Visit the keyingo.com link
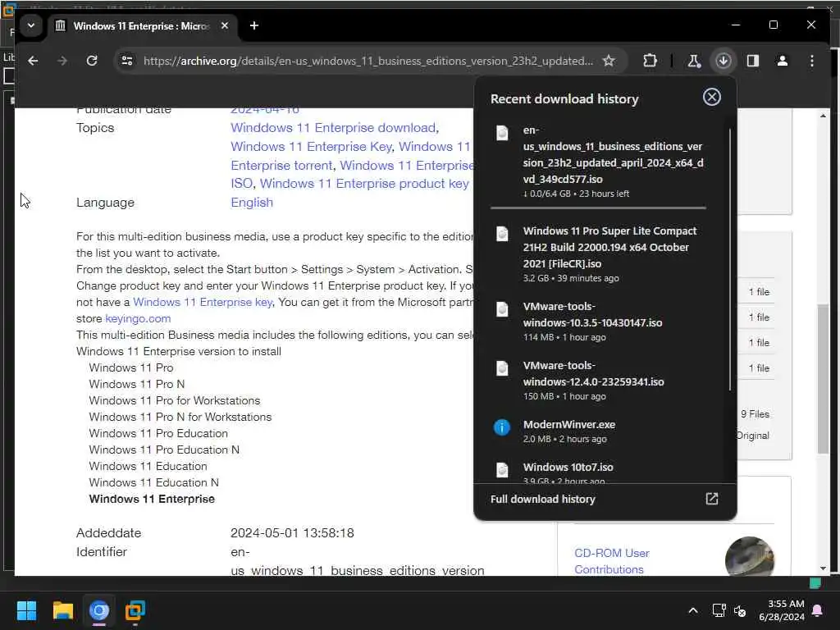The width and height of the screenshot is (840, 630). (138, 319)
